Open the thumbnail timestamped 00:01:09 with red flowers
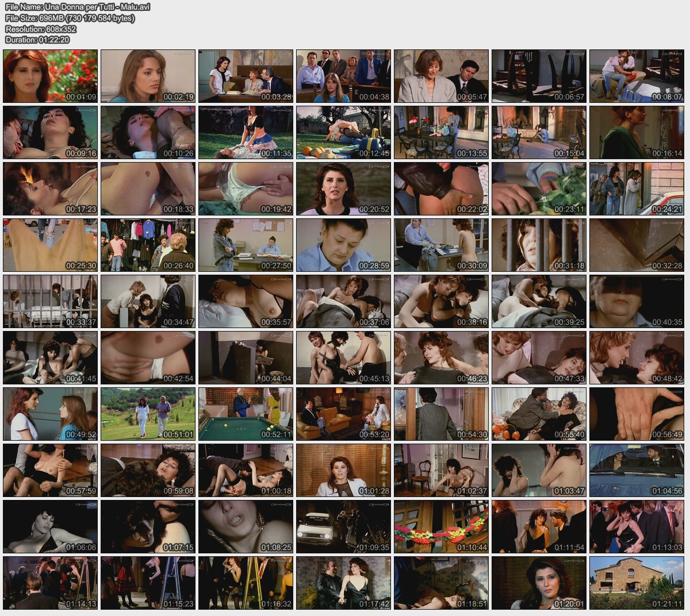This screenshot has height=616, width=690. tap(50, 76)
